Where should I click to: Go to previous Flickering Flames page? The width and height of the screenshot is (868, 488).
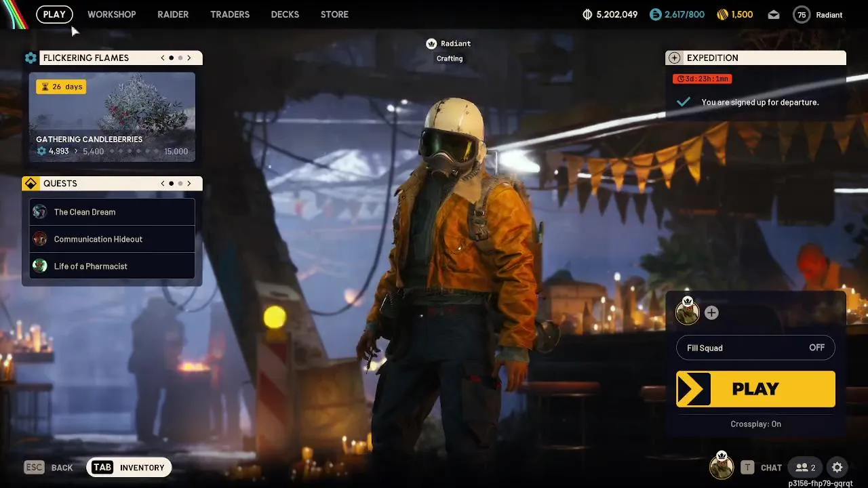coord(163,58)
